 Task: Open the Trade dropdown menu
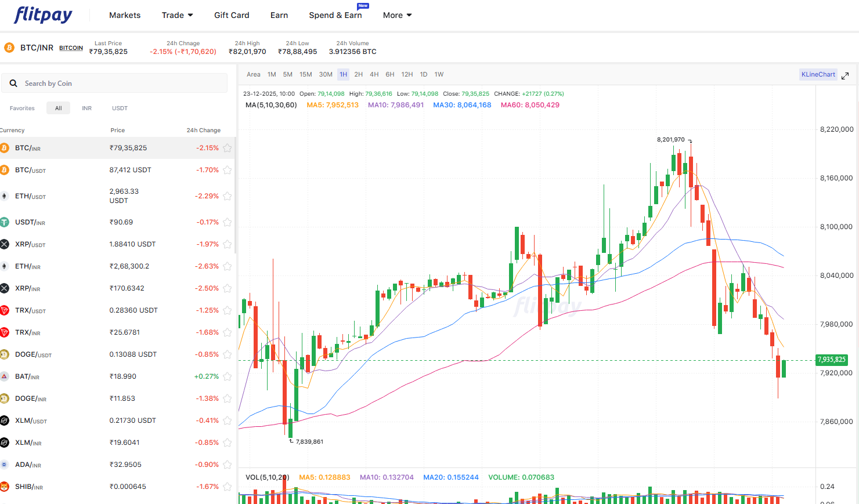click(x=177, y=15)
